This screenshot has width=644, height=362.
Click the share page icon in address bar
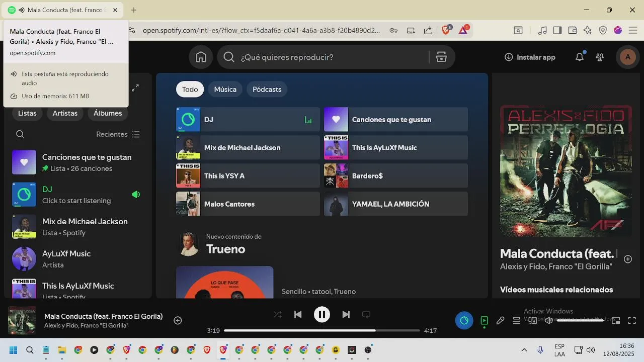(428, 30)
